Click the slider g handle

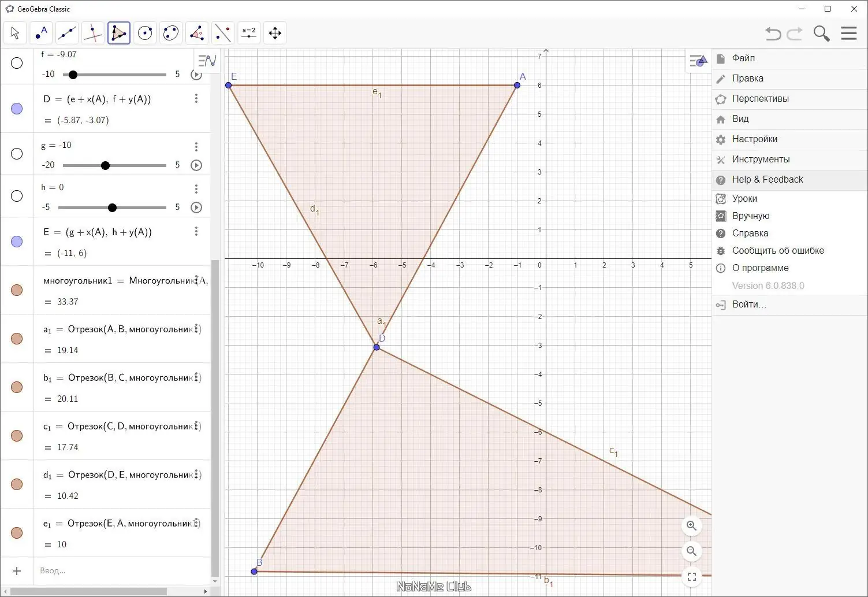[105, 165]
